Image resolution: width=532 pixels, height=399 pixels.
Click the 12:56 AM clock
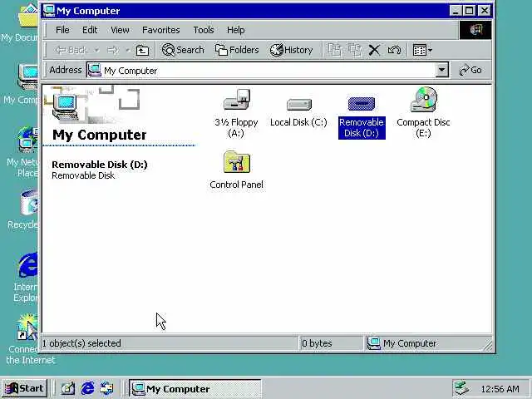(500, 389)
